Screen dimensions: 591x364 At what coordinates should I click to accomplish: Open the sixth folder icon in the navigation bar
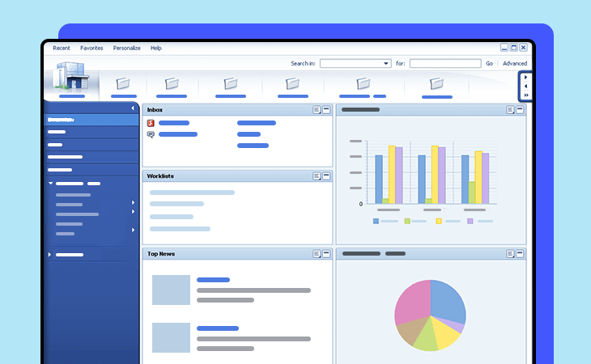(436, 83)
